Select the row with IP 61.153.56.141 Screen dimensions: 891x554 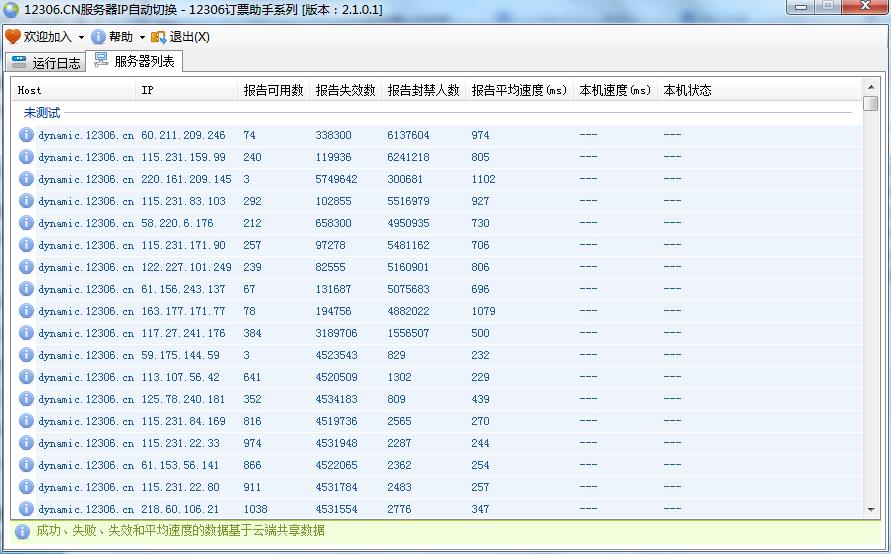(181, 465)
